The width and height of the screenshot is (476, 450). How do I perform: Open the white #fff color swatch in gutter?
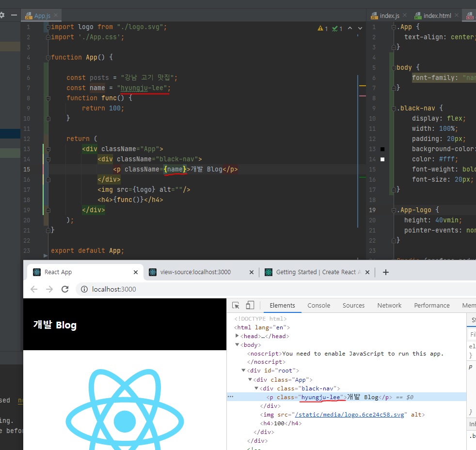[x=382, y=159]
